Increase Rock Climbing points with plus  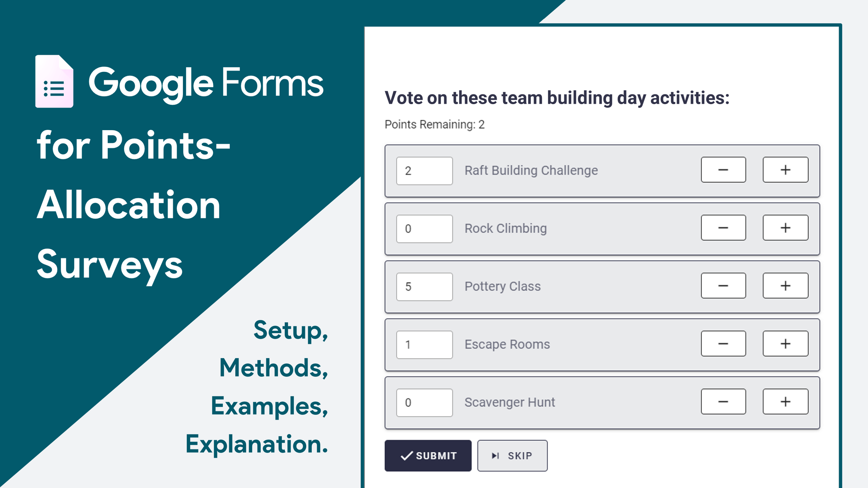(785, 228)
